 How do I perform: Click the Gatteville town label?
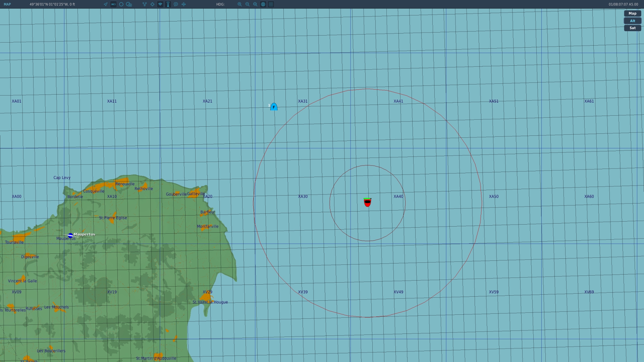click(x=196, y=194)
